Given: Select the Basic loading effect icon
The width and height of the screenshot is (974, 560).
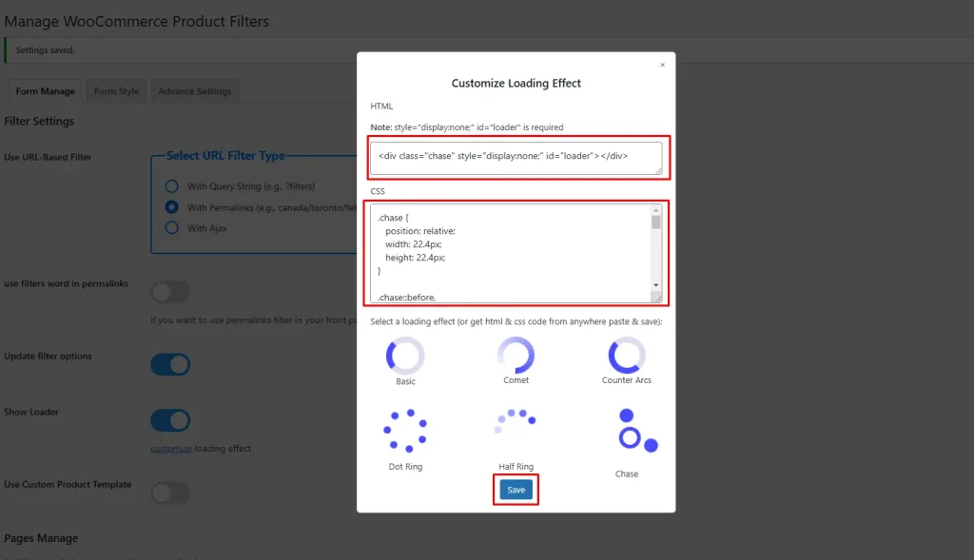Looking at the screenshot, I should click(405, 356).
